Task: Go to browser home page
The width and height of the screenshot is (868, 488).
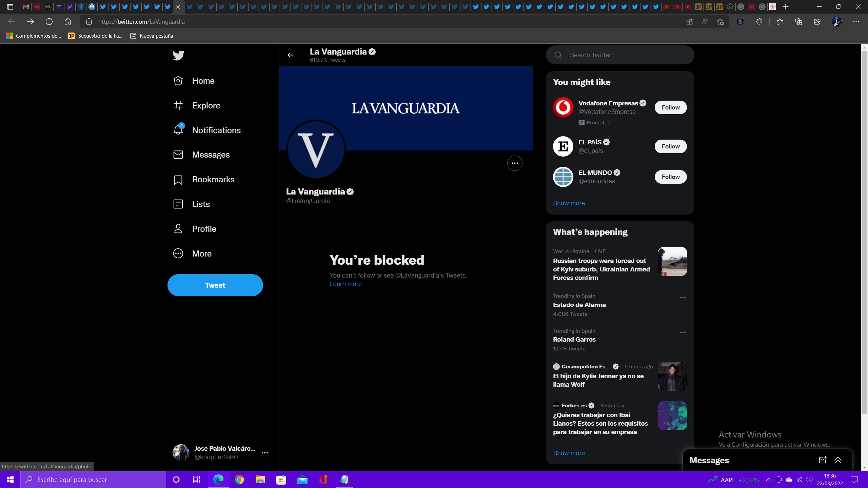Action: pos(68,22)
